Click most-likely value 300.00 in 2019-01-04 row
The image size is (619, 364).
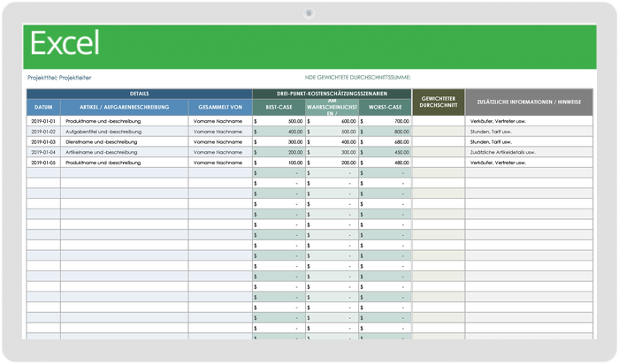click(x=332, y=152)
